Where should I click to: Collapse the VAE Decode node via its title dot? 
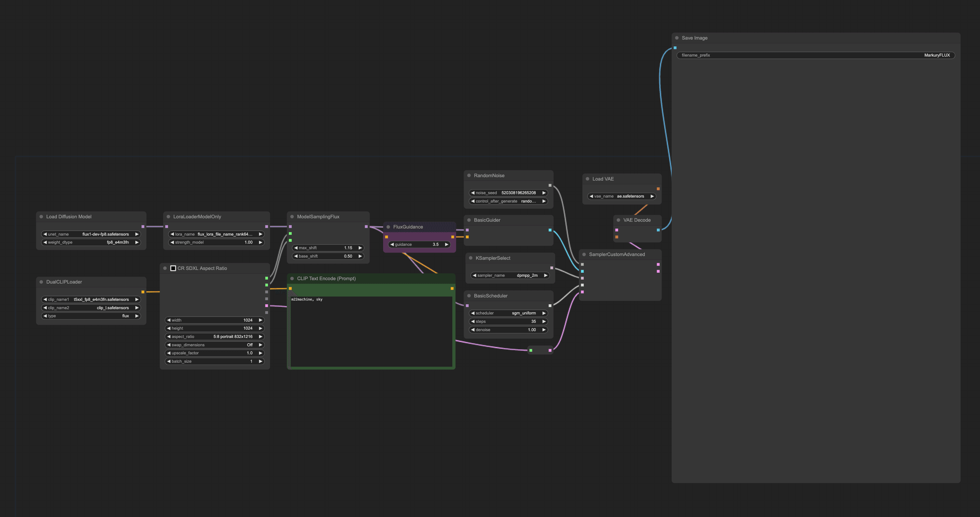[x=618, y=220]
